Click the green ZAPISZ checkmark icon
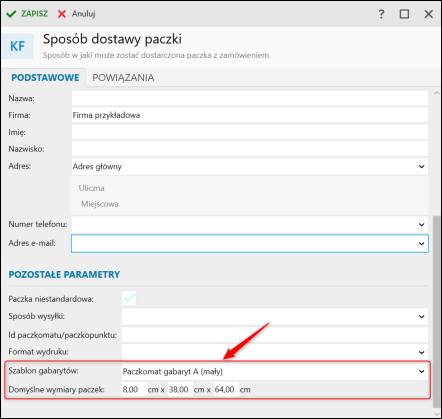This screenshot has width=442, height=419. pos(11,14)
